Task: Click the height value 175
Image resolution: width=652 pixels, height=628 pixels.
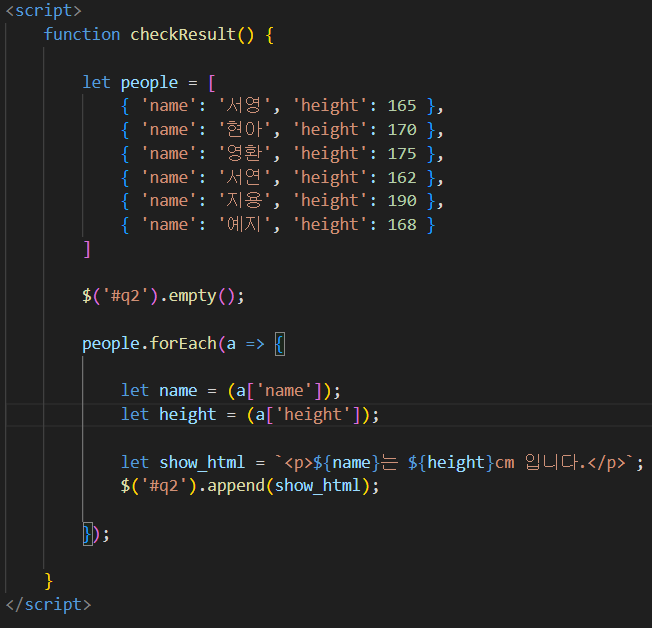Action: point(402,153)
